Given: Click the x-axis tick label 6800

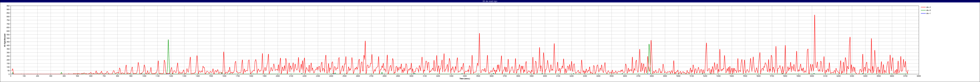Looking at the screenshot, I should pyautogui.click(x=919, y=76).
